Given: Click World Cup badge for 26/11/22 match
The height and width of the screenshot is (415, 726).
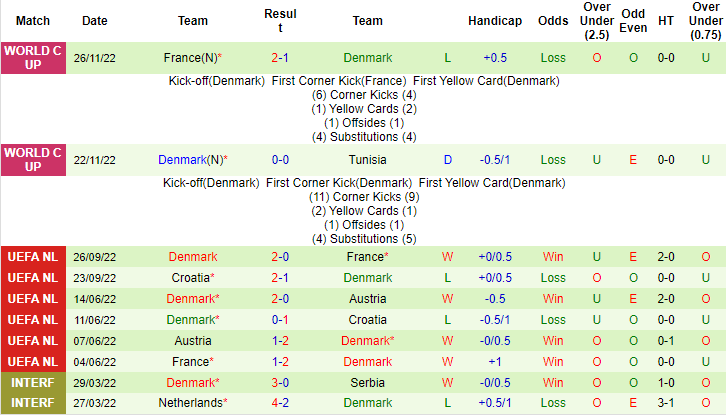Looking at the screenshot, I should (34, 58).
